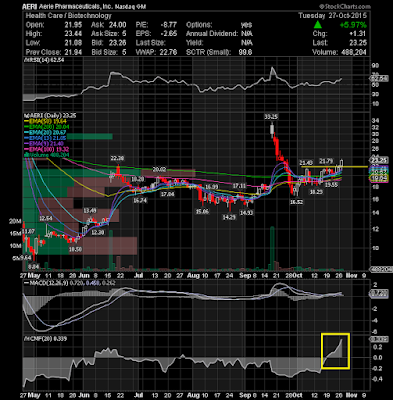This screenshot has height=400, width=393.
Task: Click the AERI (Daily) 23.25 legend entry
Action: [50, 115]
